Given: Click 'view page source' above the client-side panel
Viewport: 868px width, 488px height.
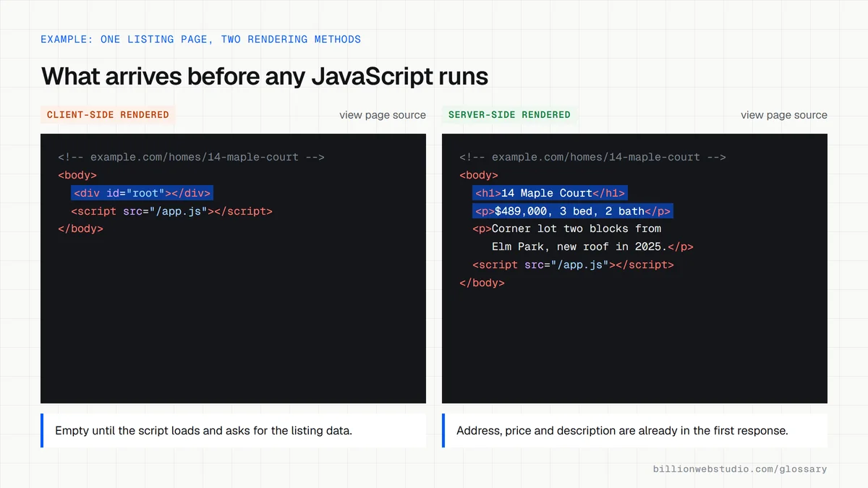Looking at the screenshot, I should [x=383, y=115].
